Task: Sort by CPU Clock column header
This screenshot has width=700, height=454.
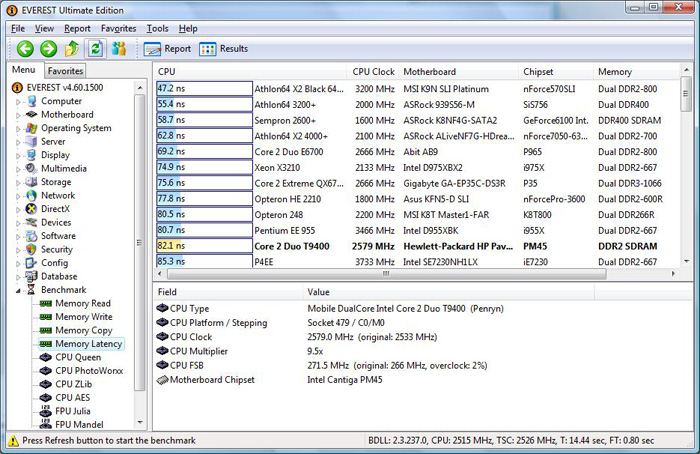Action: point(373,72)
